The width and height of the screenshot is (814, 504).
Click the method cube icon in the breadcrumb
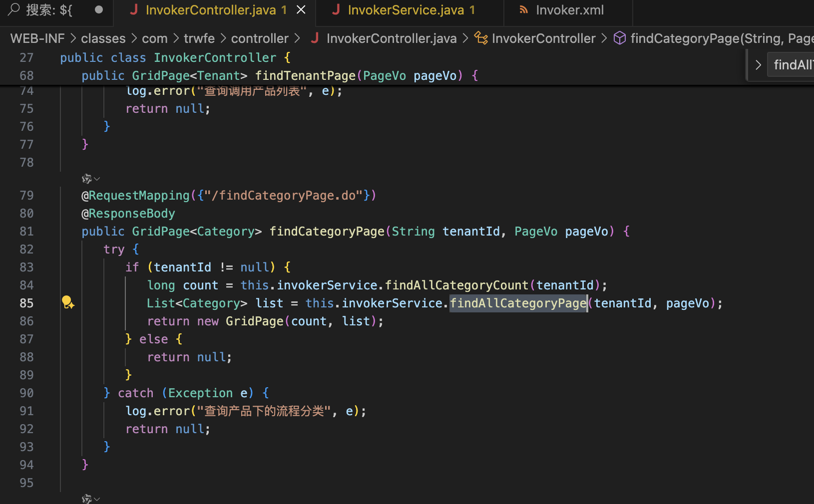coord(619,38)
